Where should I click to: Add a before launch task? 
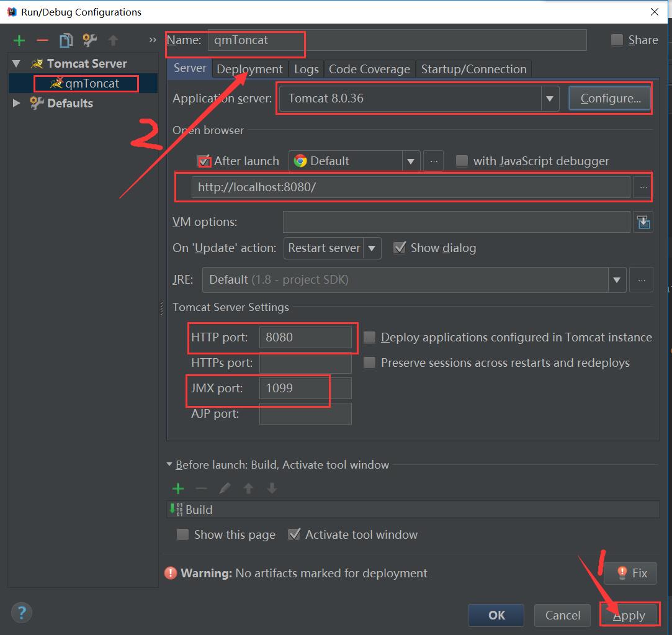pyautogui.click(x=178, y=489)
